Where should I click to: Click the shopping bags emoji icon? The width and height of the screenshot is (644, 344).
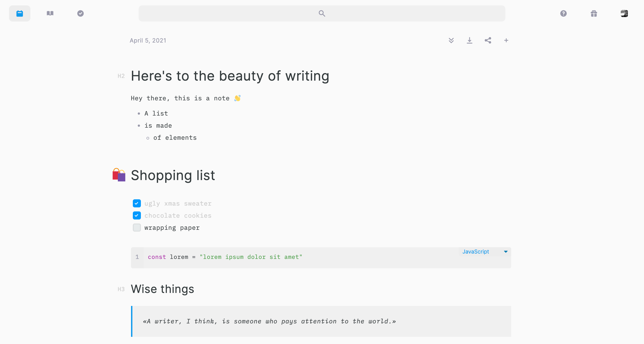(119, 175)
